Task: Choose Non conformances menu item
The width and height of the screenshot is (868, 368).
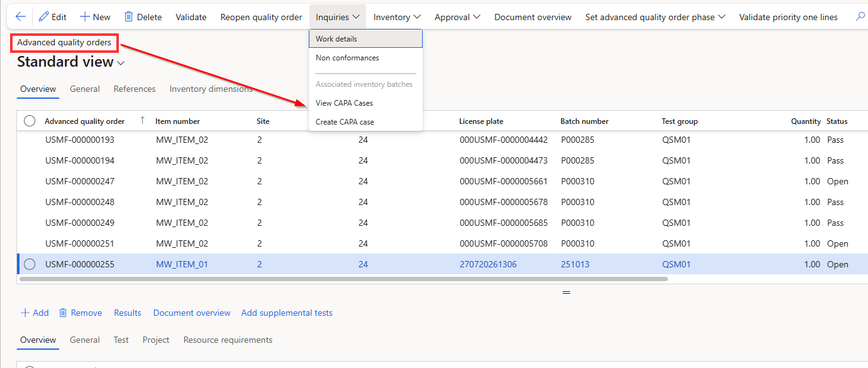Action: point(365,58)
